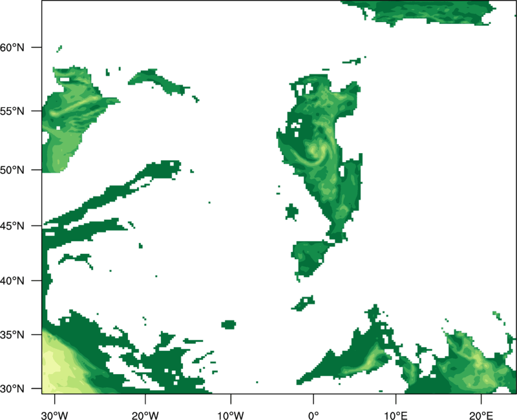Click the 10°E longitude label
517x420 pixels.
(396, 415)
